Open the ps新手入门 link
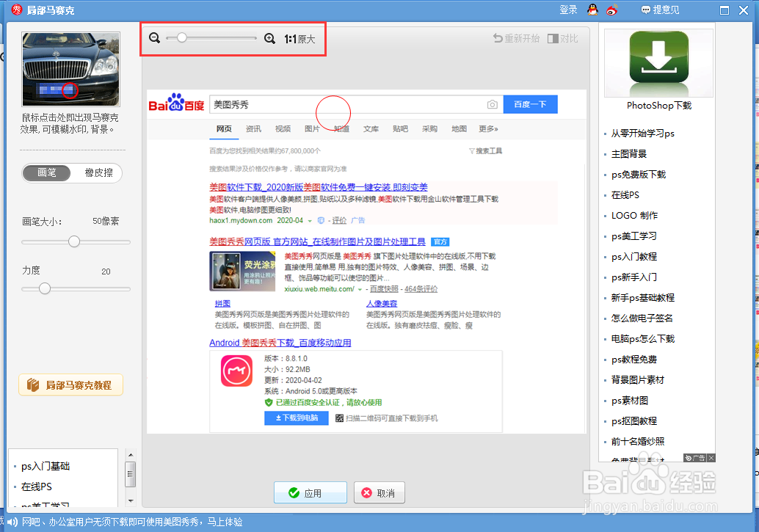This screenshot has height=532, width=759. (633, 277)
